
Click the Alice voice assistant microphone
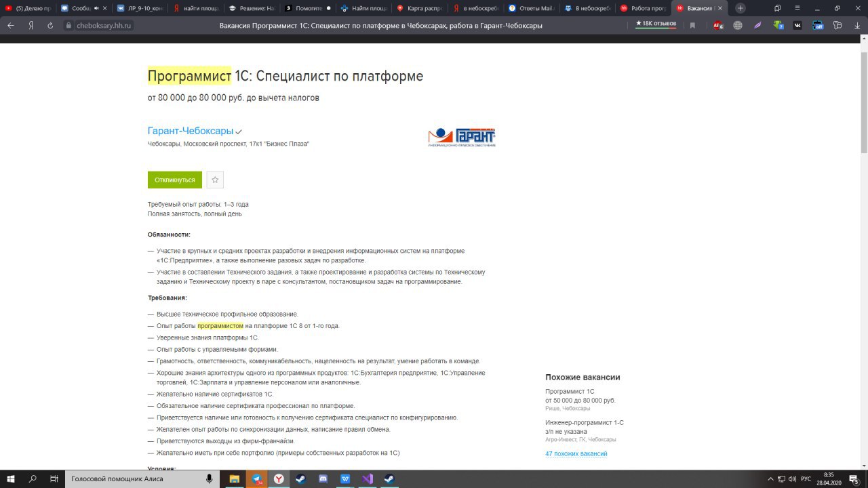coord(209,479)
